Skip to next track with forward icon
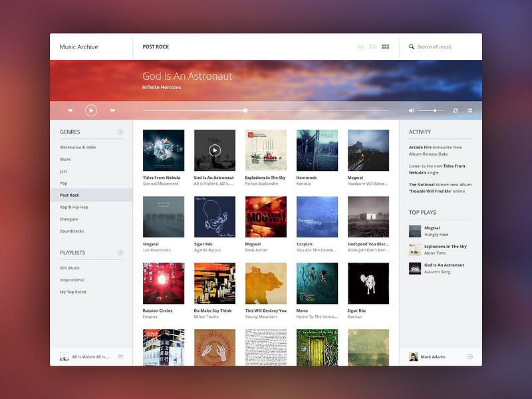Image resolution: width=532 pixels, height=399 pixels. click(x=112, y=110)
